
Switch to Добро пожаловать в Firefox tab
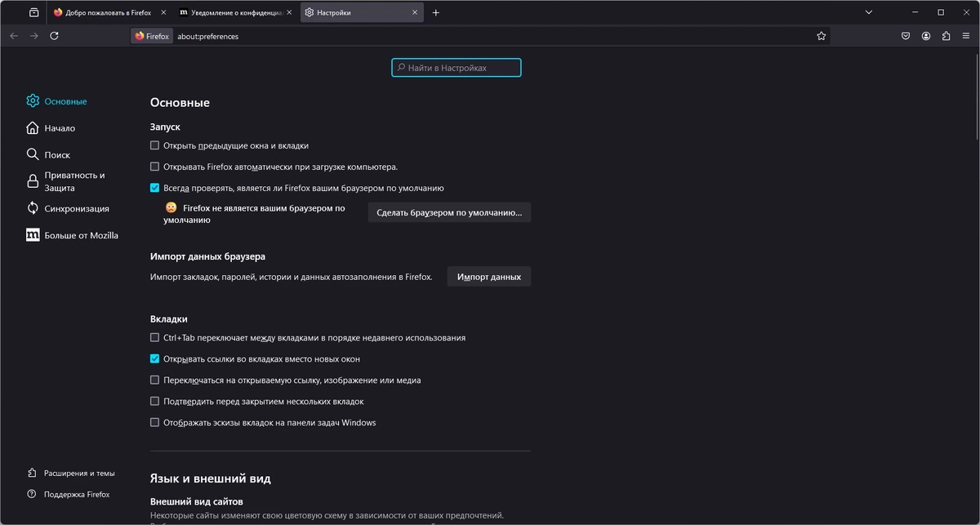pos(110,12)
